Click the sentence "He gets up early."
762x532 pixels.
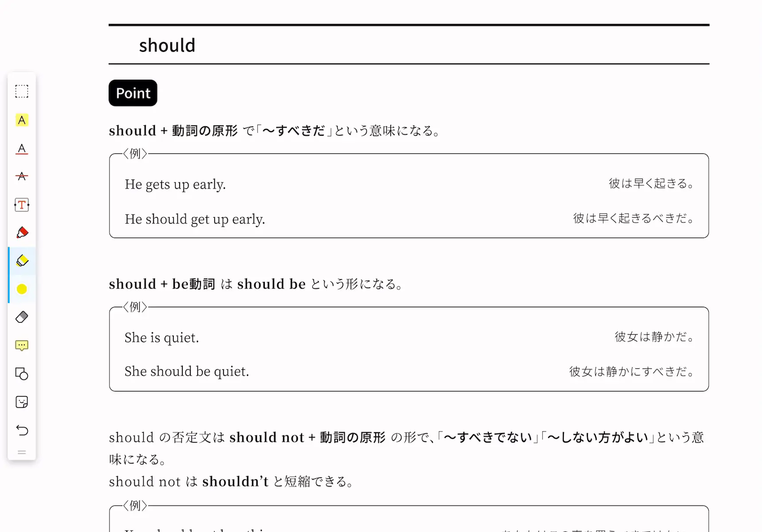pyautogui.click(x=175, y=184)
